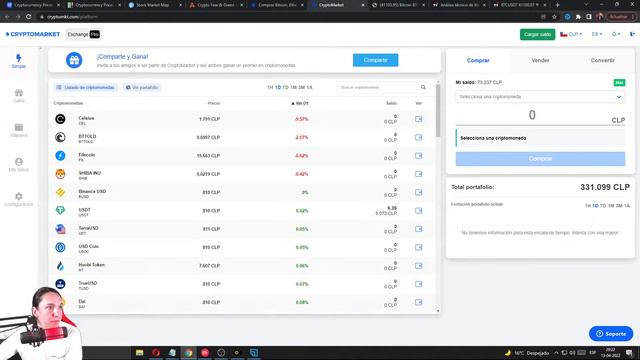This screenshot has height=360, width=640.
Task: Click the Cargar saldo button
Action: tap(537, 34)
